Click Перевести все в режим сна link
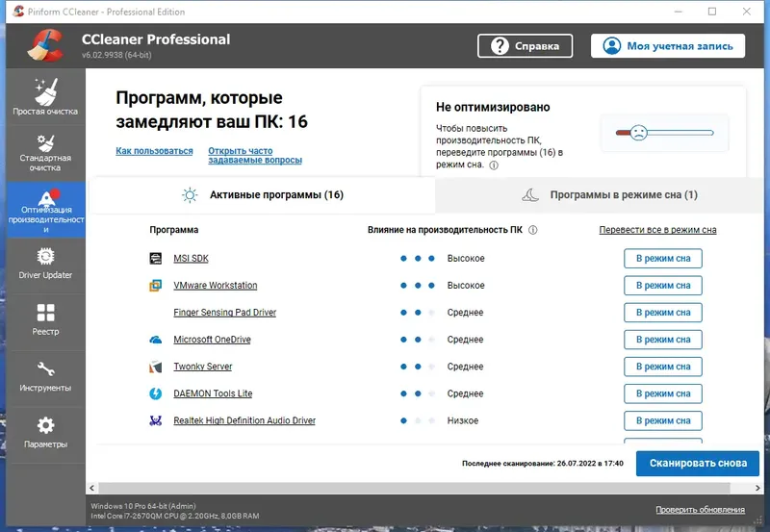 pyautogui.click(x=657, y=230)
